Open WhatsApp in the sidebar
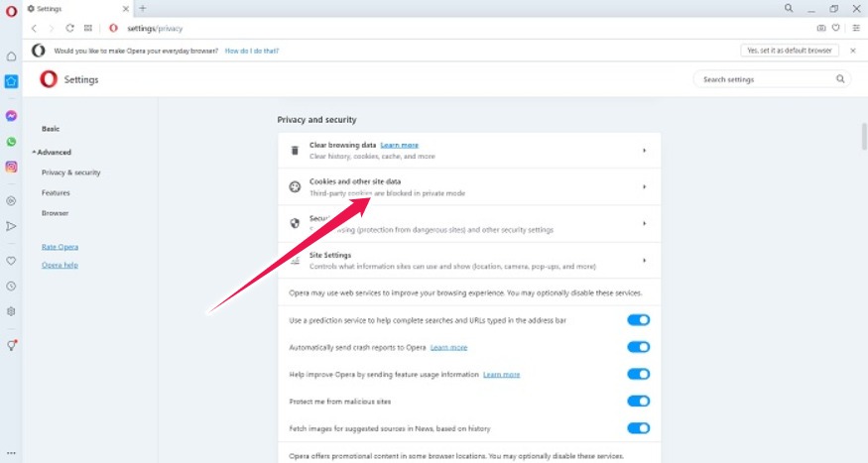The image size is (868, 463). 11,142
